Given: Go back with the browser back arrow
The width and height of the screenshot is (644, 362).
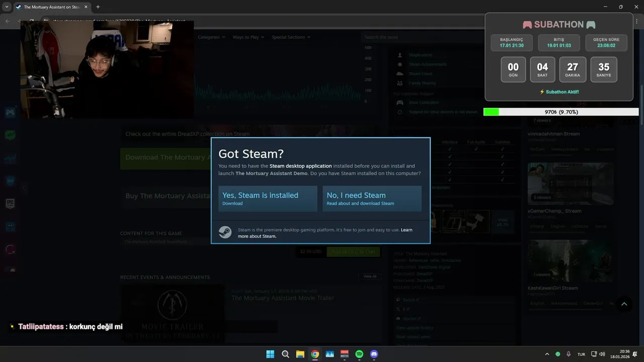Looking at the screenshot, I should pyautogui.click(x=7, y=21).
